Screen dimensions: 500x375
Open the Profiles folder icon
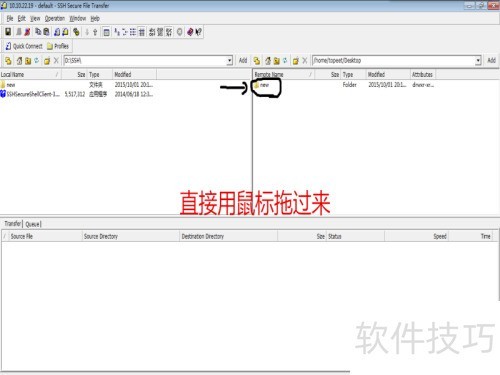[x=50, y=46]
